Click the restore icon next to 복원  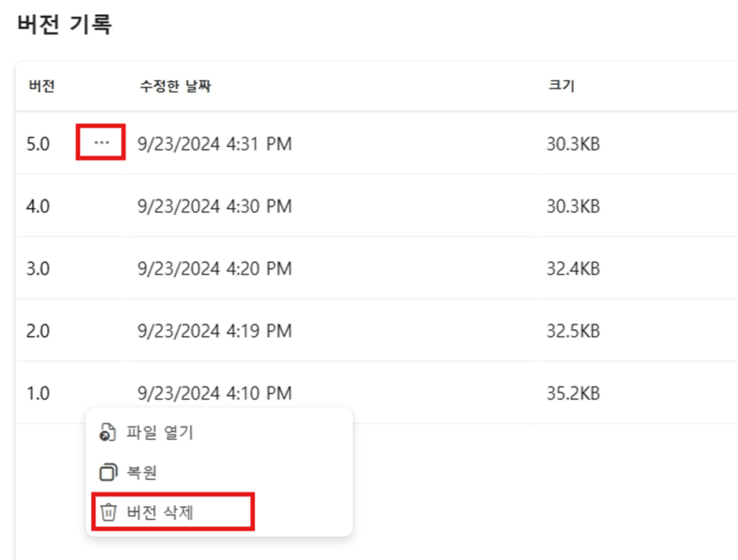click(x=108, y=472)
